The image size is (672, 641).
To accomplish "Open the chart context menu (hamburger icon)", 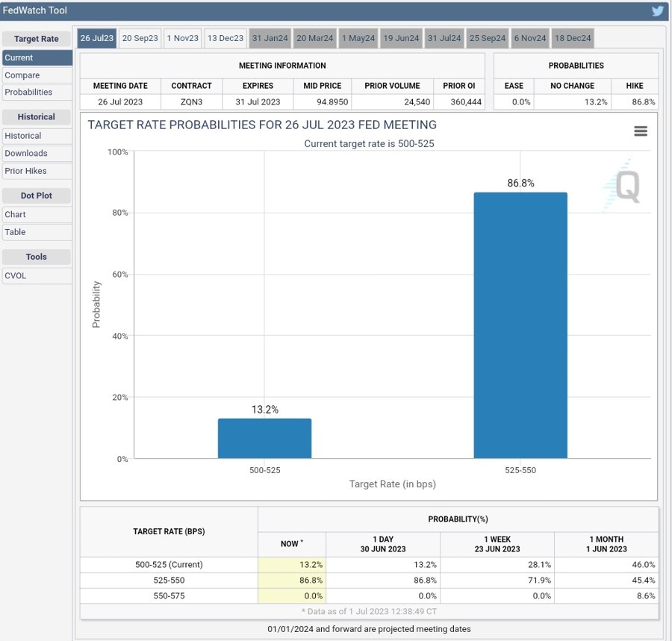I will pyautogui.click(x=641, y=131).
